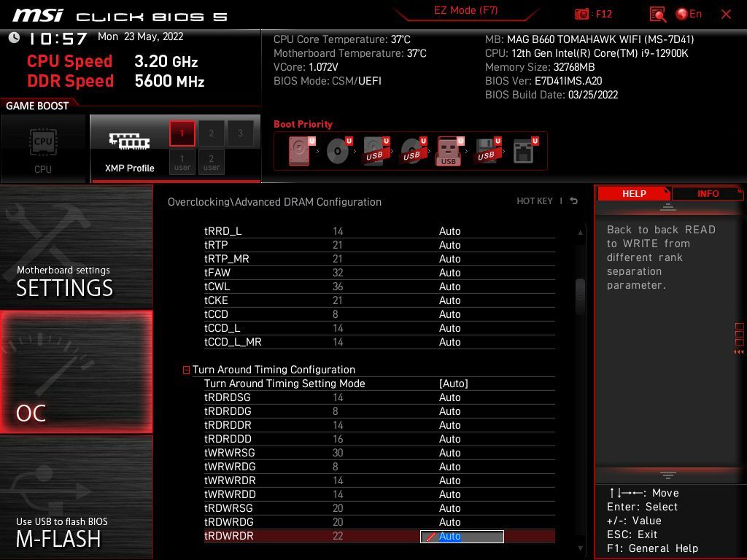Select the USB hard disk boot icon
Screen dimensions: 747x560
tap(376, 150)
